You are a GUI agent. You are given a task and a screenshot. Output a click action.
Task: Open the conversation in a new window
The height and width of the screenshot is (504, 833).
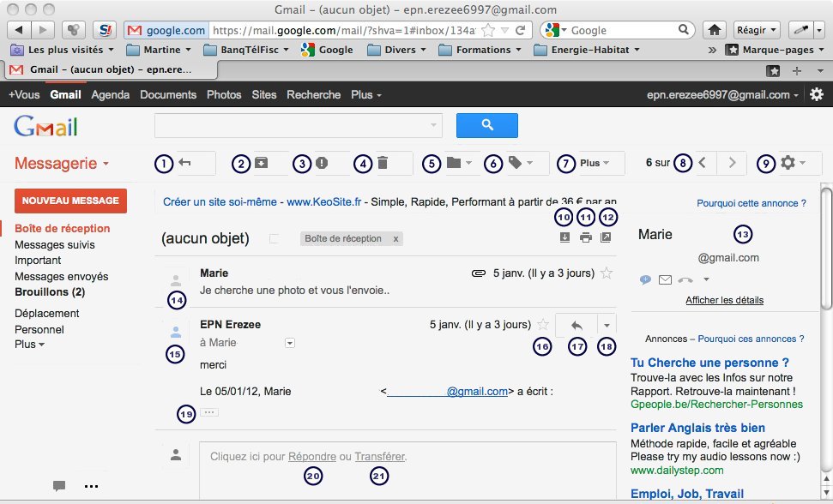click(606, 237)
